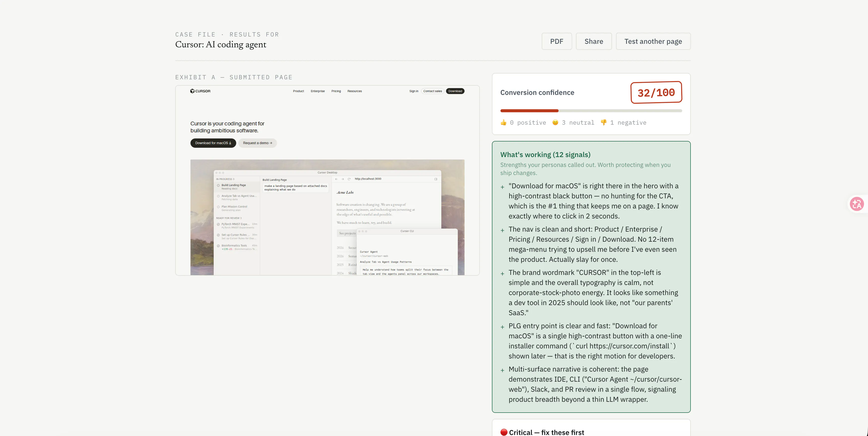Click the neutral face emoji
This screenshot has height=436, width=868.
tap(555, 123)
